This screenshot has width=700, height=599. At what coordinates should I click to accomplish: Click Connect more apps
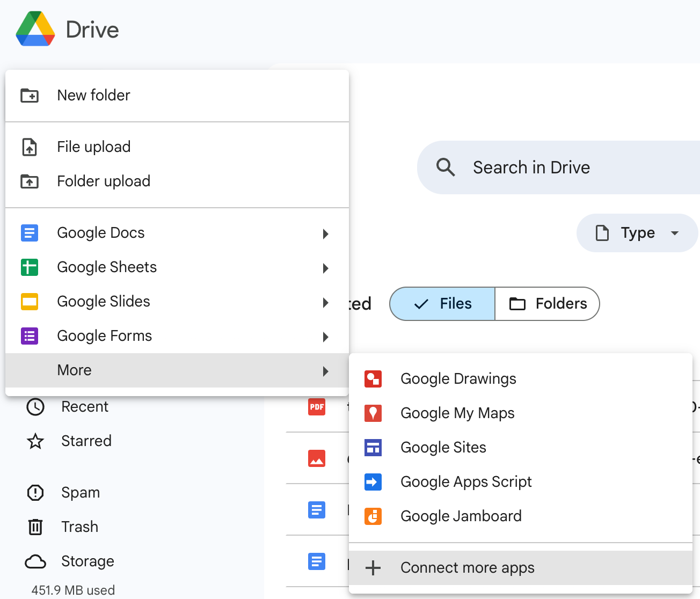pyautogui.click(x=467, y=568)
